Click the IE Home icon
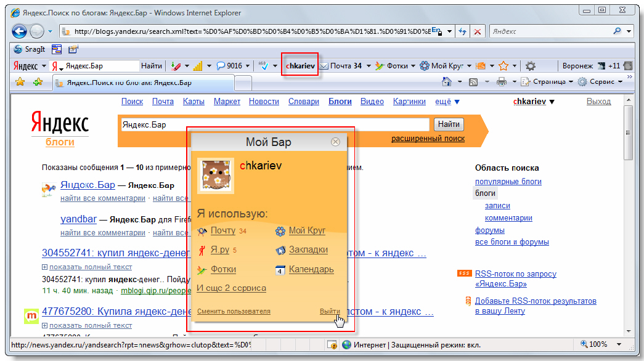Screen dimensions: 644x361 pos(447,82)
